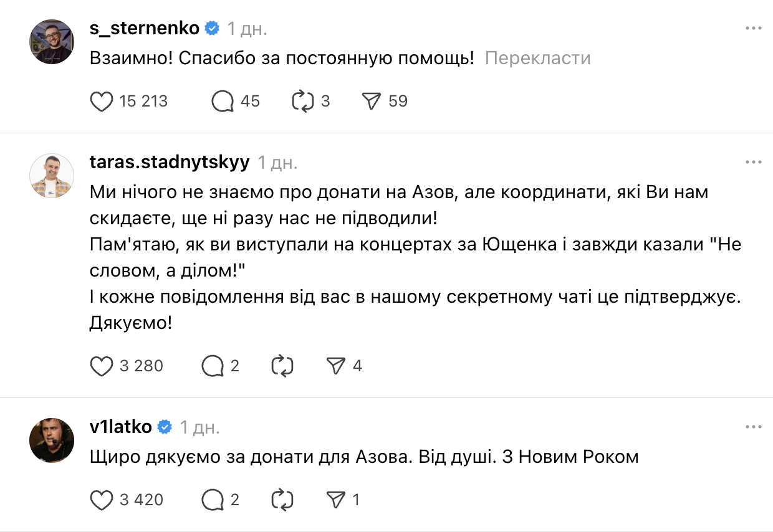
Task: Click v1latko's profile avatar
Action: click(x=52, y=440)
